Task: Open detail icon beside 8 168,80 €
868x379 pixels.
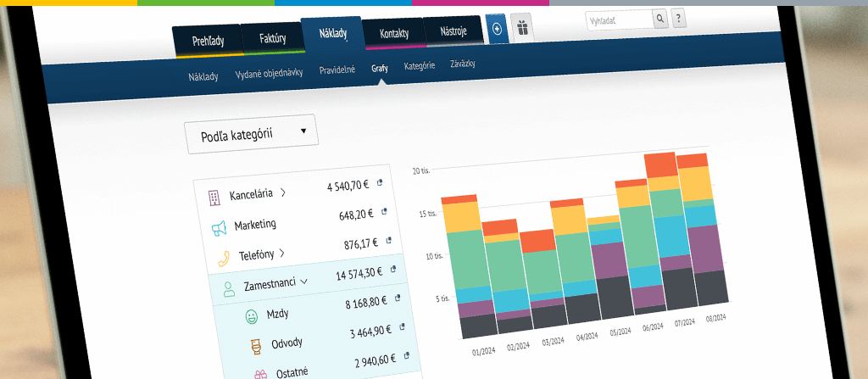Action: pyautogui.click(x=398, y=298)
